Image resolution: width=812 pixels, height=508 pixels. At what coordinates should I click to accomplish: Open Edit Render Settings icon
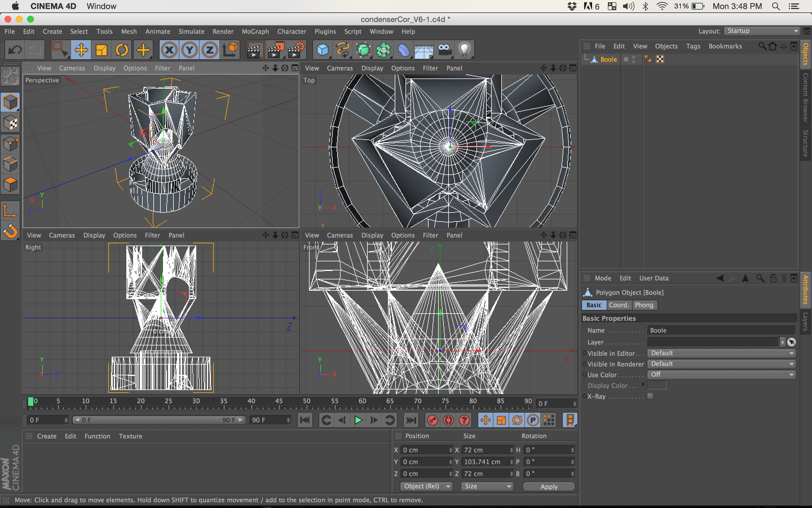(x=296, y=50)
